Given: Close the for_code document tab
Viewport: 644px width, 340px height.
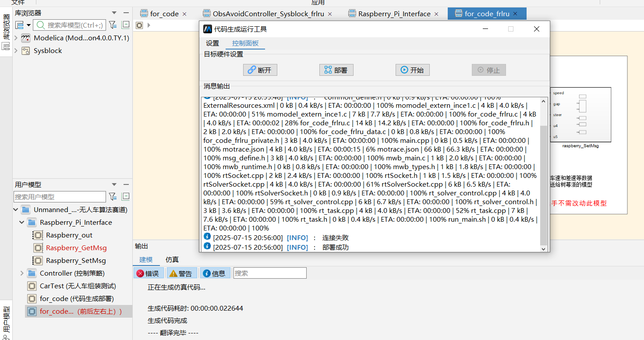Looking at the screenshot, I should 184,14.
